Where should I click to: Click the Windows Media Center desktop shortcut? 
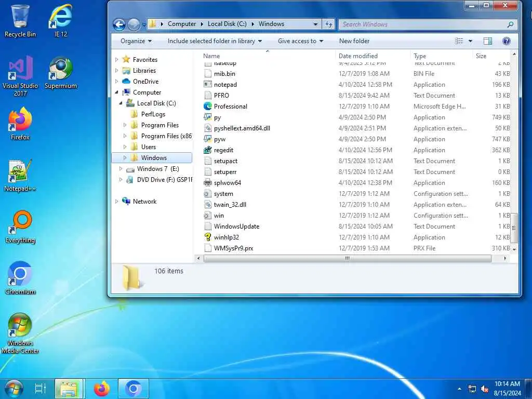(x=20, y=333)
